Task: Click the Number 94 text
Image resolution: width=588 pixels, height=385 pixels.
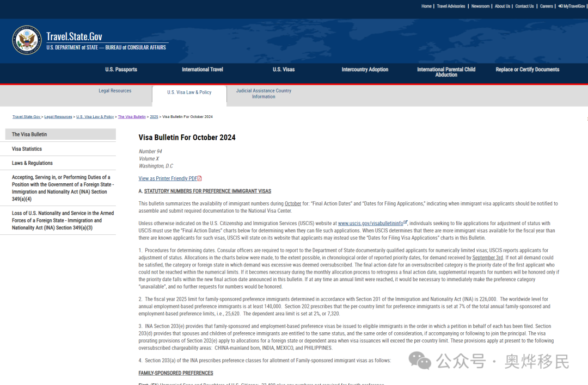Action: tap(150, 151)
